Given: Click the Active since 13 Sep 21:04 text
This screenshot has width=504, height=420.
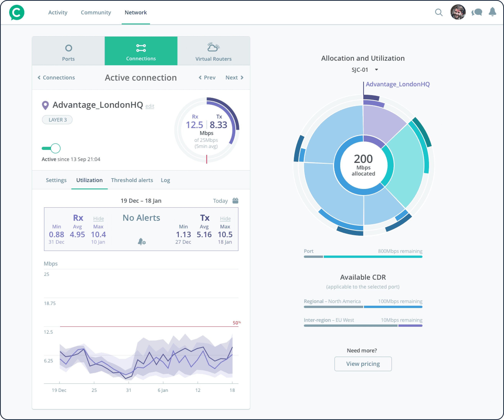Looking at the screenshot, I should (x=71, y=159).
